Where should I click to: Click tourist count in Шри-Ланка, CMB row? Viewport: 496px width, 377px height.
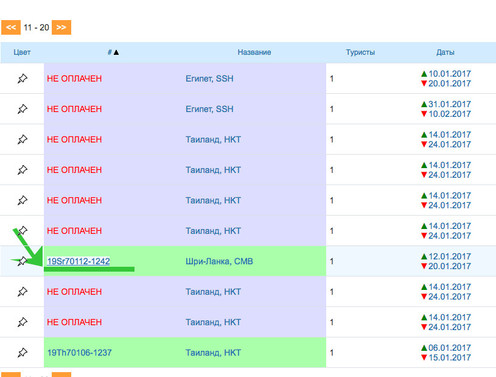point(332,261)
